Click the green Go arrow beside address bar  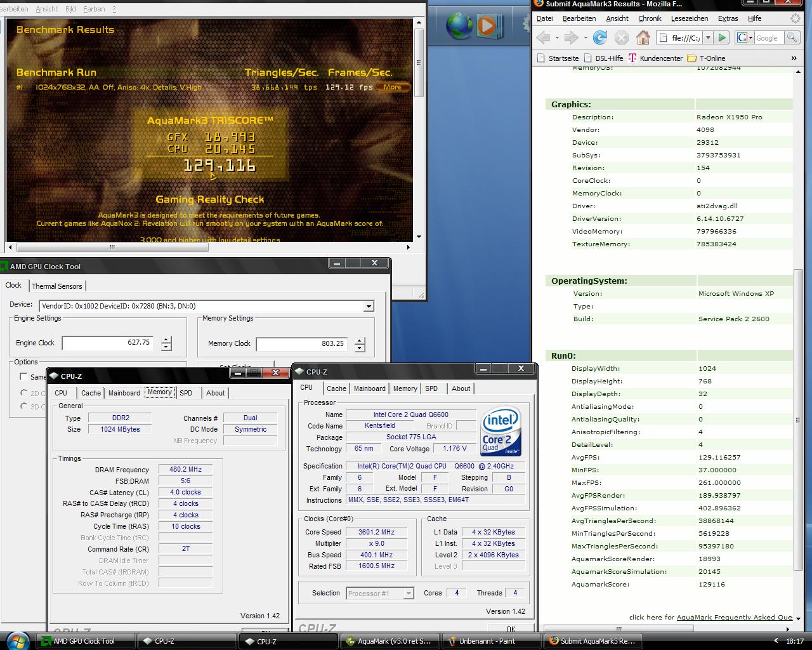coord(722,38)
